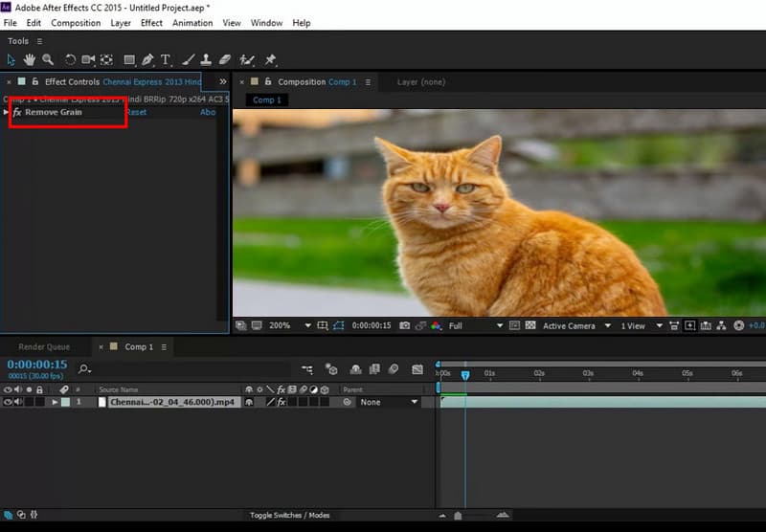The width and height of the screenshot is (766, 532).
Task: Select the Brush tool
Action: coord(188,59)
